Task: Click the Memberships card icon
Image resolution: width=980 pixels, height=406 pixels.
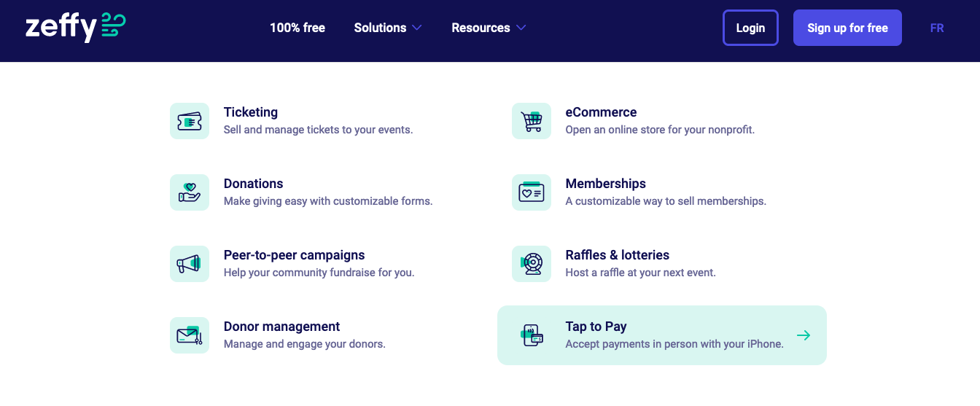Action: click(x=532, y=192)
